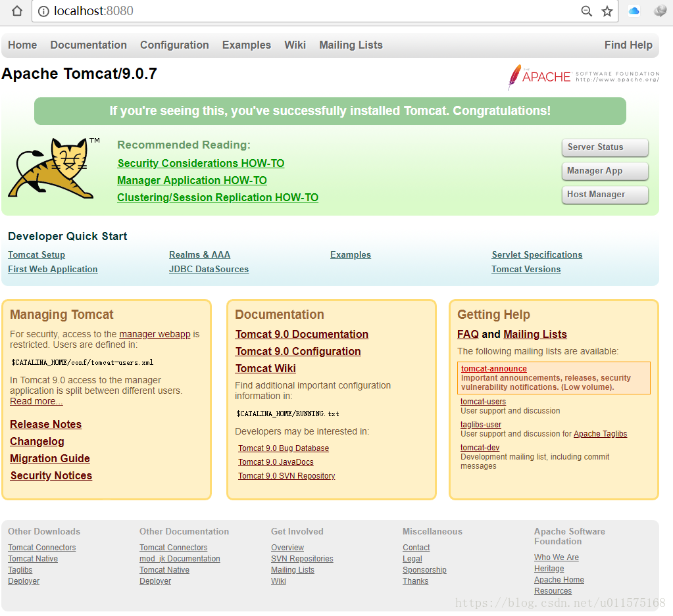This screenshot has height=616, width=673.
Task: Open the taglibs-user mailing list
Action: pos(481,425)
